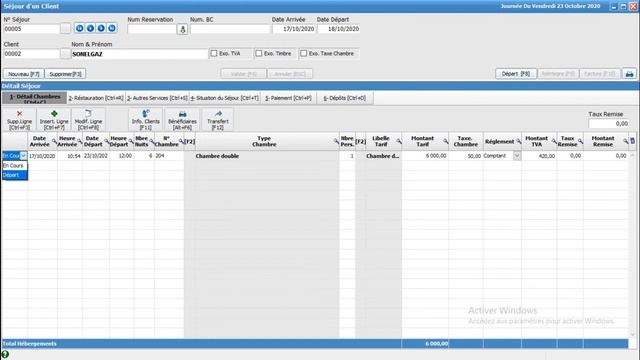
Task: Switch to Situation du Séjour tab
Action: tap(224, 98)
